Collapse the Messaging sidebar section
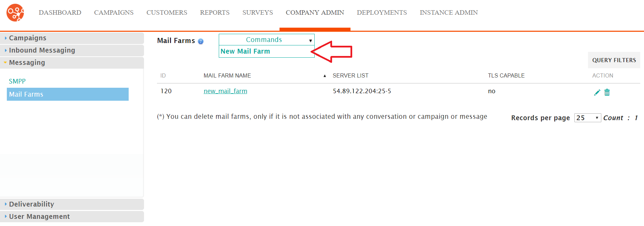 [72, 62]
